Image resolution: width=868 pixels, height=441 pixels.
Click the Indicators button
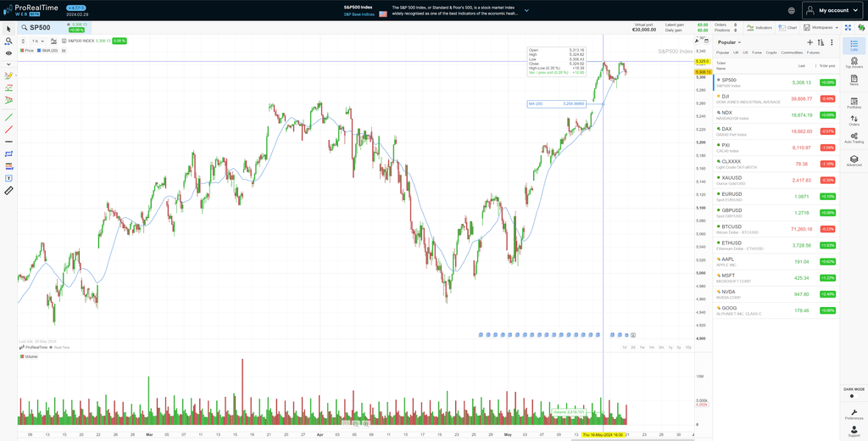[x=760, y=27]
